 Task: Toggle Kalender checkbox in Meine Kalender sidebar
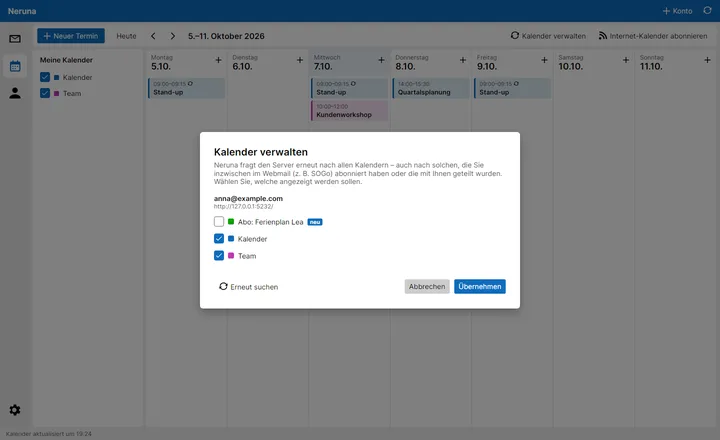pos(45,77)
